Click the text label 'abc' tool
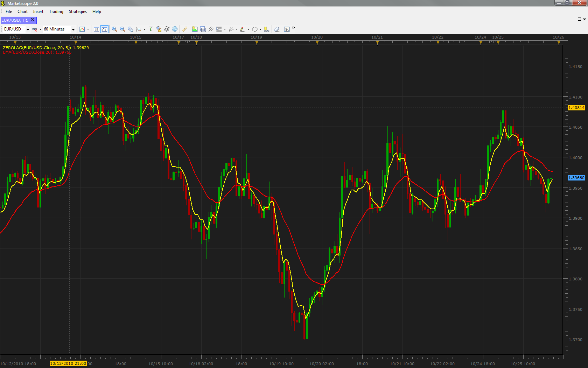The image size is (588, 368). click(267, 29)
